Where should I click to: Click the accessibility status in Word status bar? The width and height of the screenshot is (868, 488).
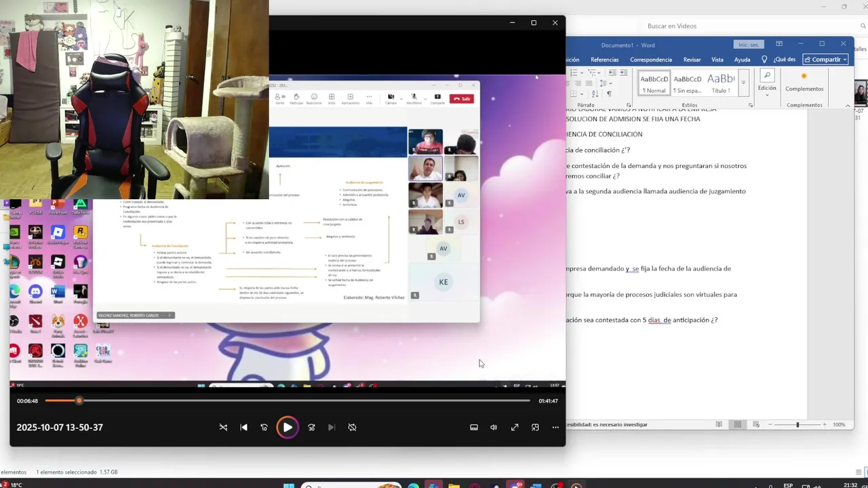tap(607, 424)
